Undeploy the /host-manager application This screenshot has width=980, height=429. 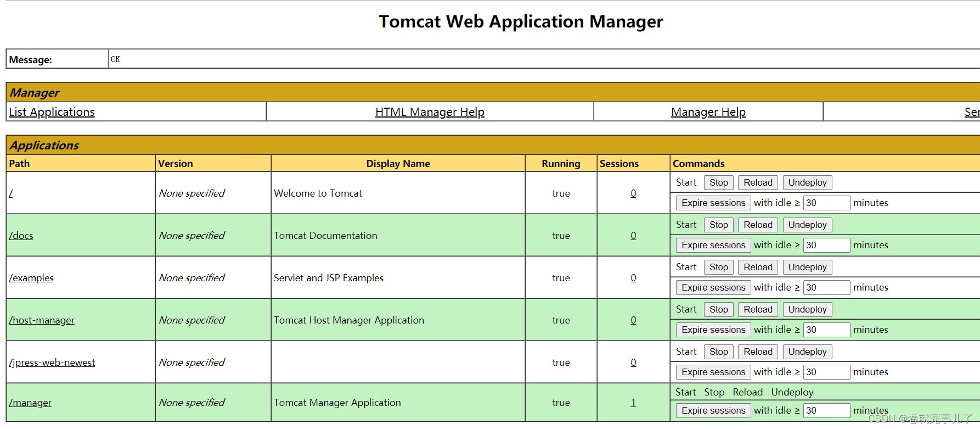[x=807, y=310]
